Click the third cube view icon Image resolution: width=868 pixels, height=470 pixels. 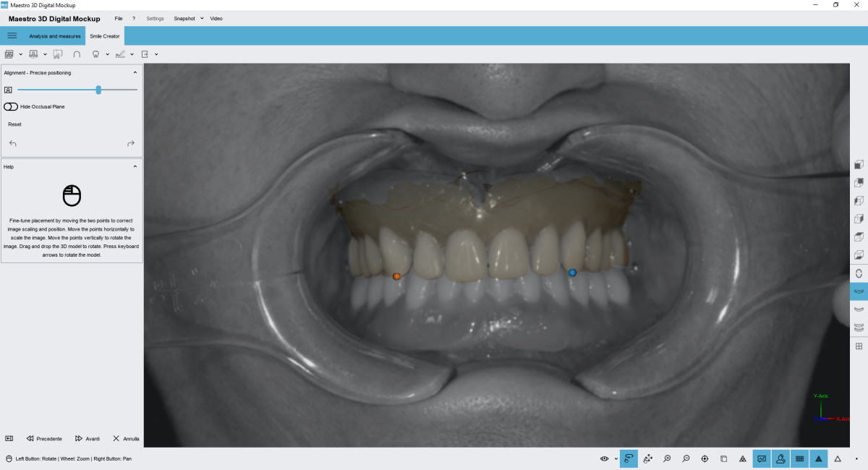point(859,201)
